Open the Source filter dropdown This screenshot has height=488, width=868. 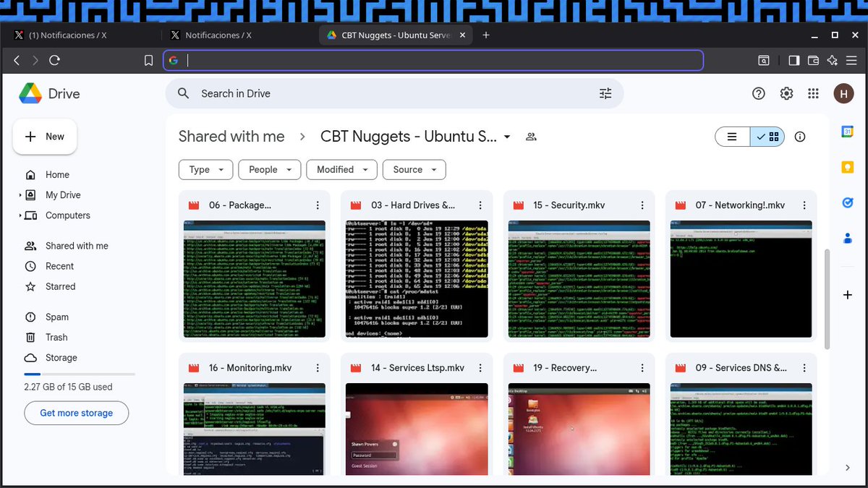pos(414,170)
